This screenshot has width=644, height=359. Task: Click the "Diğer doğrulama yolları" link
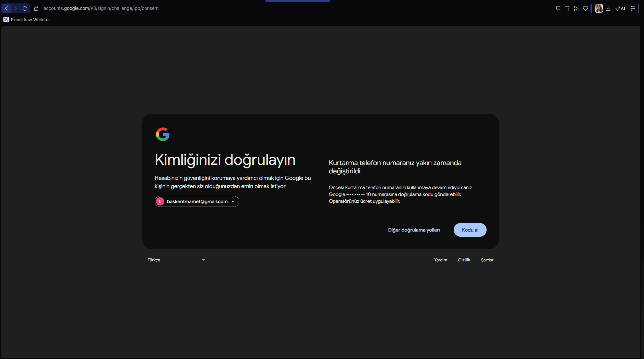pyautogui.click(x=414, y=230)
